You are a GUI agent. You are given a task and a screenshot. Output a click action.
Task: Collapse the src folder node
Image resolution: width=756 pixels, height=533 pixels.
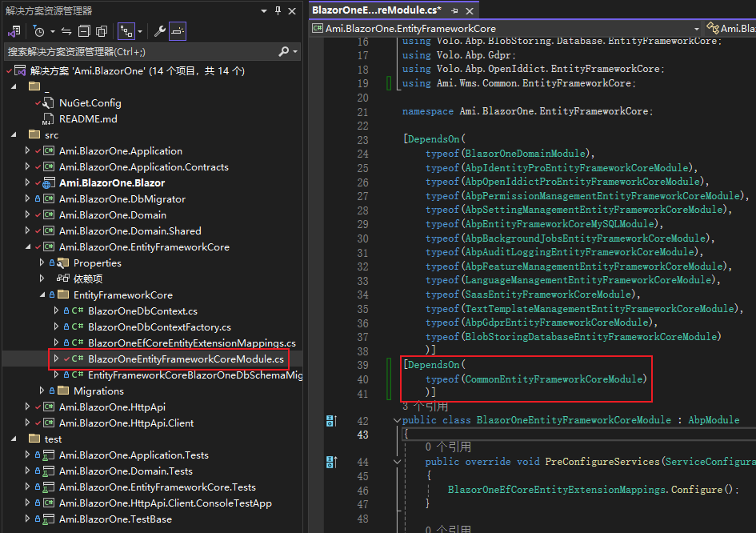(14, 135)
